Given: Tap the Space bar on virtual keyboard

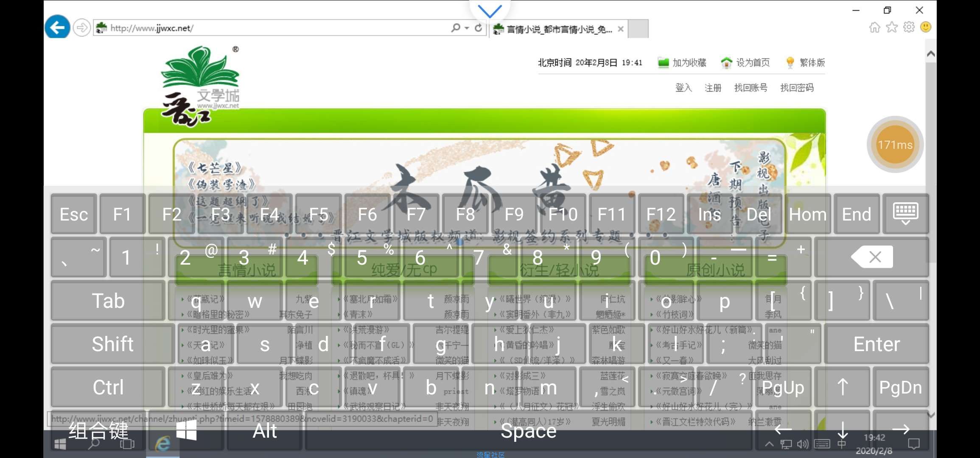Looking at the screenshot, I should (x=529, y=430).
